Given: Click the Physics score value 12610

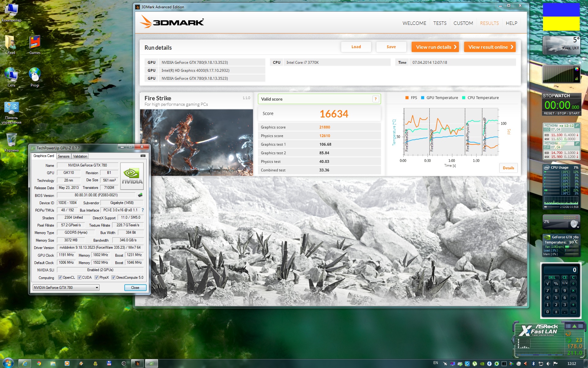Looking at the screenshot, I should click(x=325, y=136).
